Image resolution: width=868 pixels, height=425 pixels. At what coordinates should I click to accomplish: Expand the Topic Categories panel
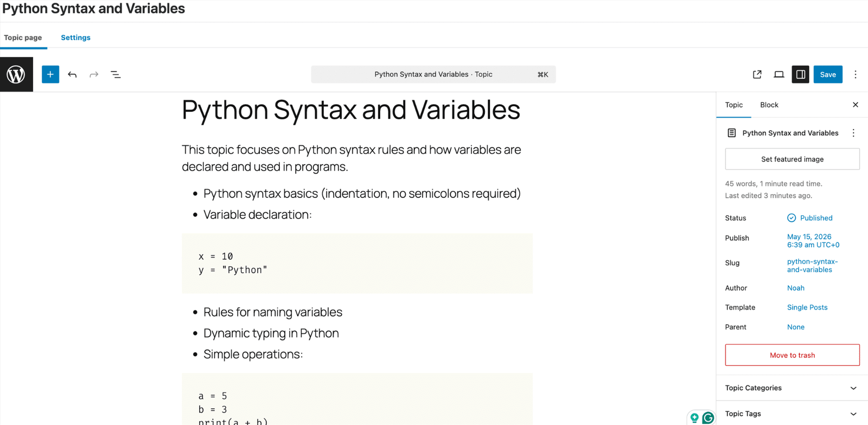pyautogui.click(x=792, y=388)
